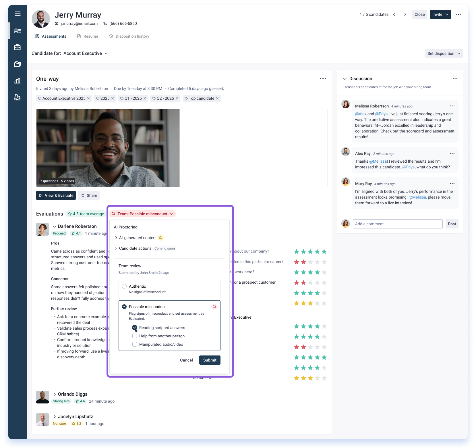Image resolution: width=476 pixels, height=448 pixels.
Task: Post the comment
Action: [x=452, y=224]
